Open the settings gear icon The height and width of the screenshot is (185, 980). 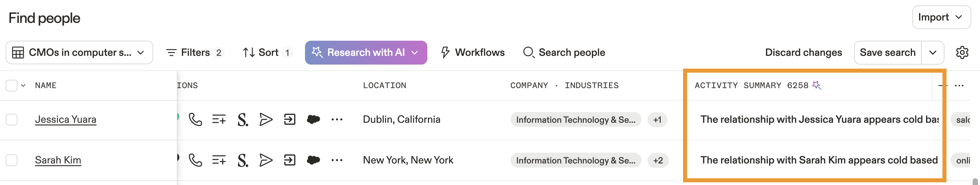(962, 52)
